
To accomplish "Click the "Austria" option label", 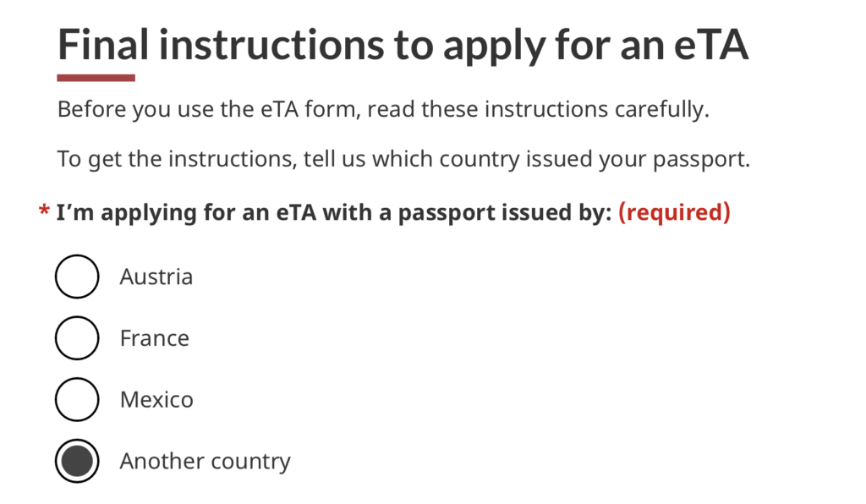I will click(x=156, y=277).
